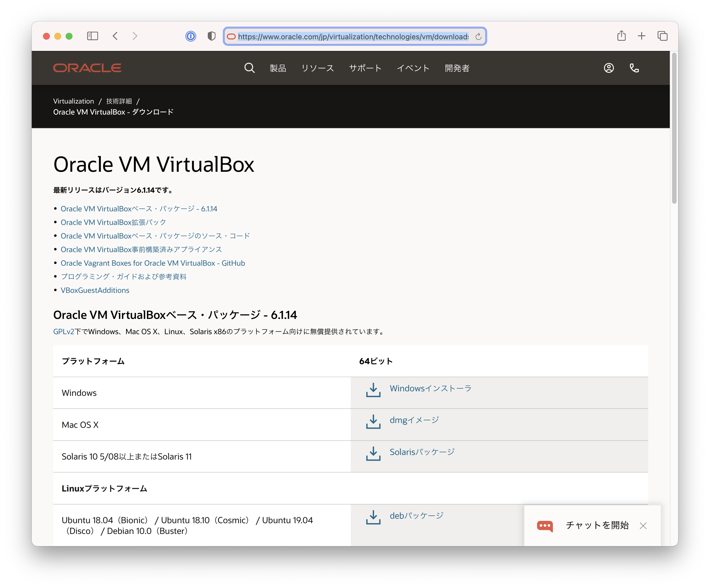Viewport: 710px width, 588px height.
Task: Open the 開発者 navigation menu
Action: click(457, 68)
